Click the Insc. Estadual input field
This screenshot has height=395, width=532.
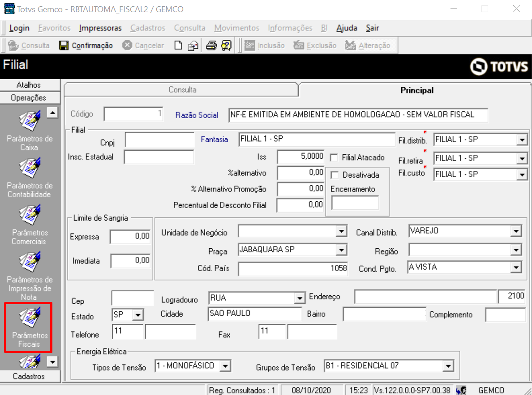(159, 157)
